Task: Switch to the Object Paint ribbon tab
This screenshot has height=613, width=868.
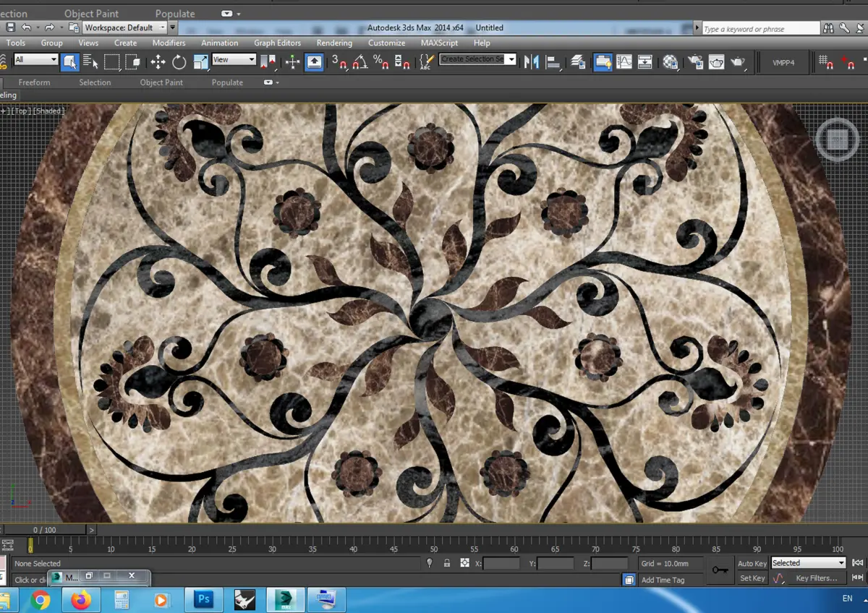Action: click(161, 82)
